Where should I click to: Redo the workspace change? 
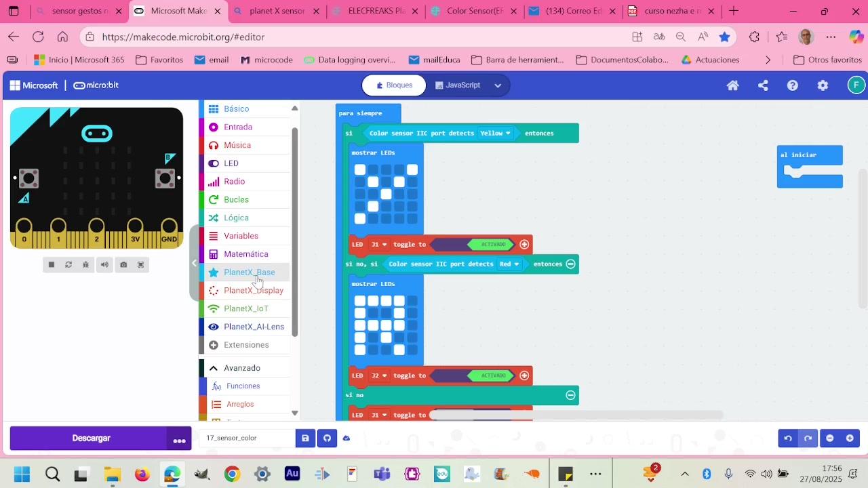pyautogui.click(x=808, y=439)
